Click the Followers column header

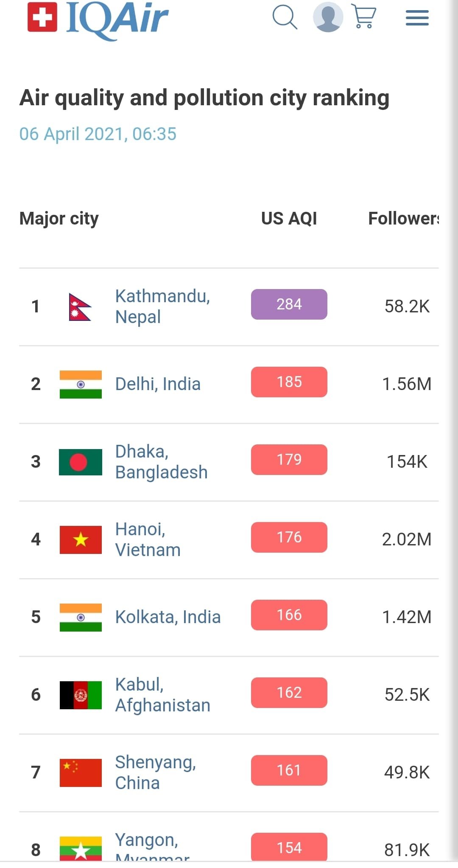(403, 218)
